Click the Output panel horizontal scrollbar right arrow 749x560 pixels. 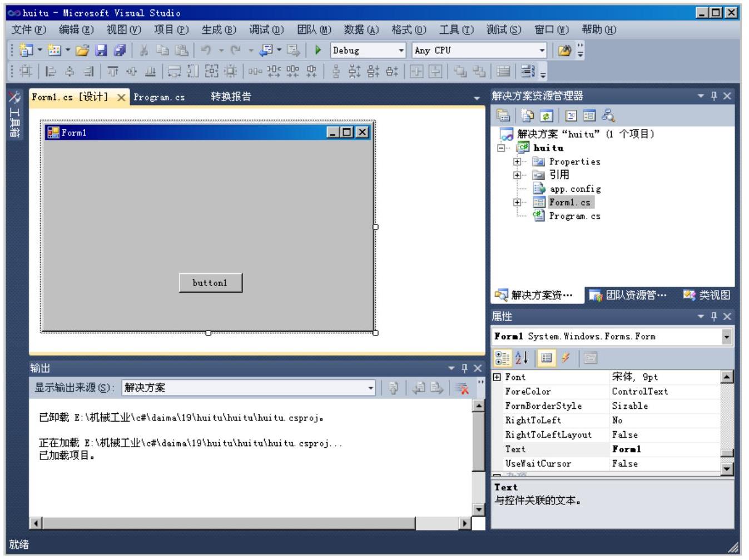(465, 523)
